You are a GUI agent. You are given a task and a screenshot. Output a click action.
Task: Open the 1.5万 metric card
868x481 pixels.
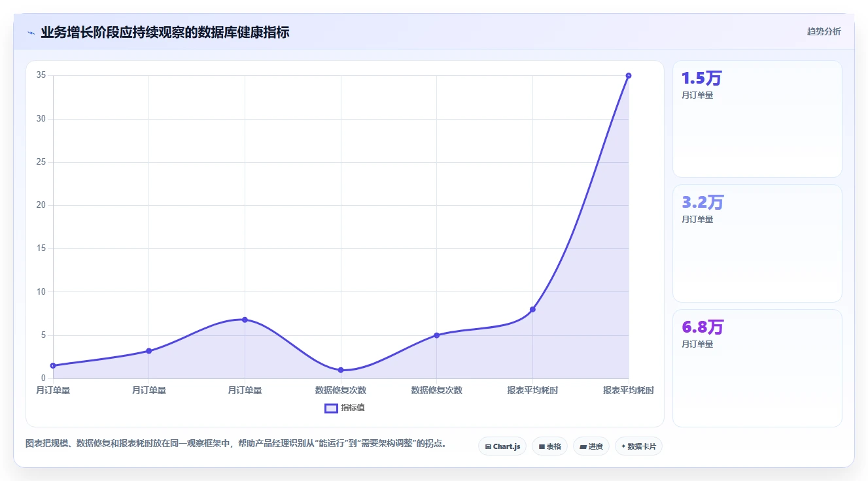tap(757, 119)
